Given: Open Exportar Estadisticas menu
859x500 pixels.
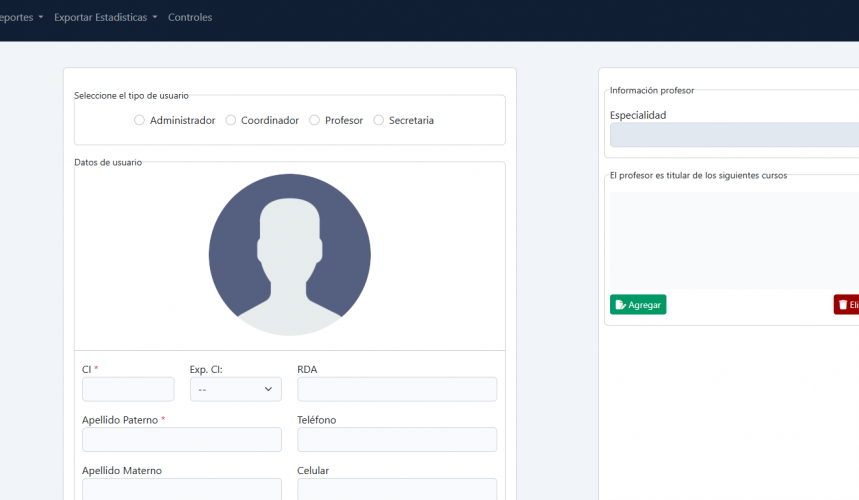Looking at the screenshot, I should click(x=105, y=18).
